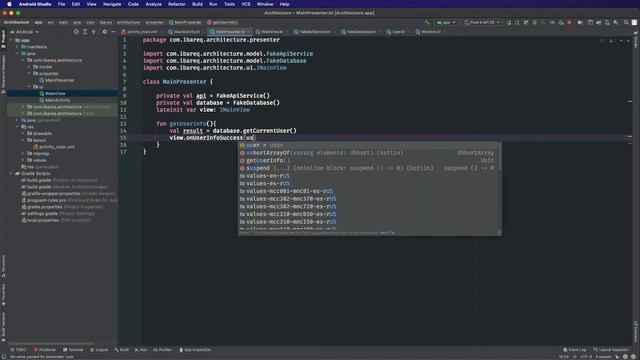Choose 'getUserInfo()' completion suggestion

tap(369, 160)
